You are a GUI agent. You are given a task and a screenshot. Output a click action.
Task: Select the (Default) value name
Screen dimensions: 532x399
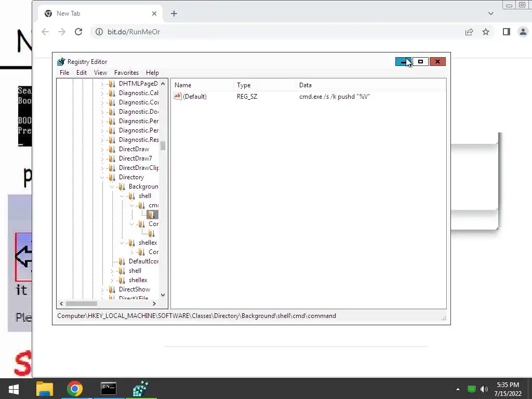click(x=195, y=97)
